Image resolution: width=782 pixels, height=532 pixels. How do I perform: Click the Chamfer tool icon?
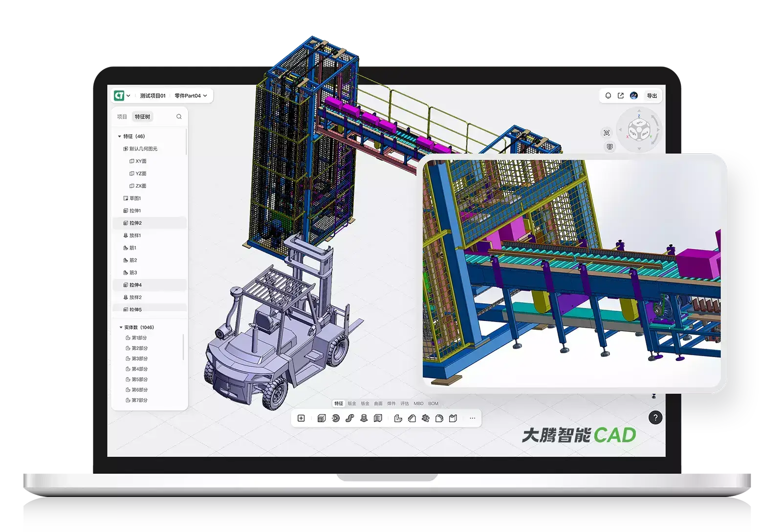click(412, 418)
